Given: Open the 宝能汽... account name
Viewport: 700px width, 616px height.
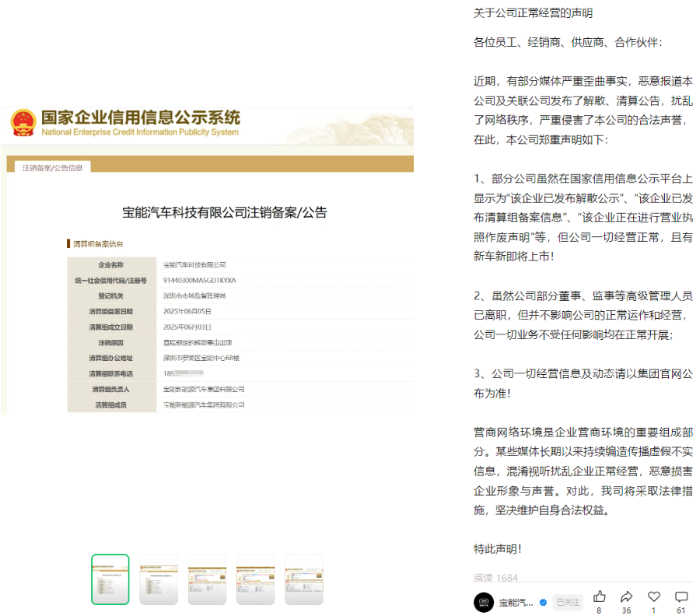Looking at the screenshot, I should point(516,603).
